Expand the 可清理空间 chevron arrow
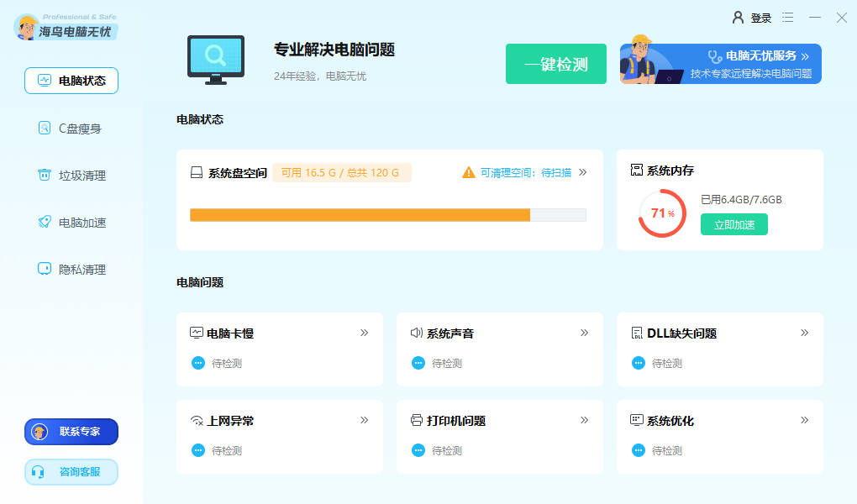Screen dimensions: 857x504 [x=582, y=173]
